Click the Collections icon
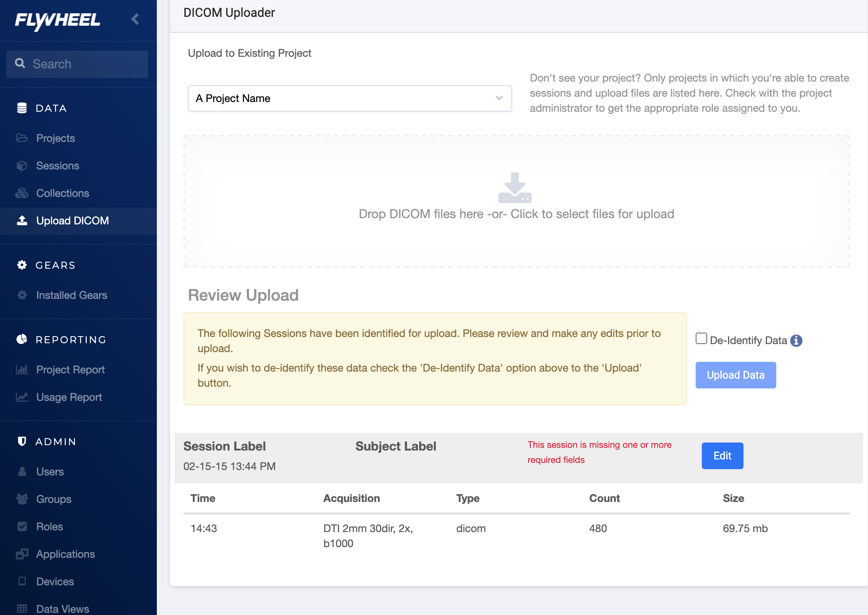Screen dimensions: 868x615 point(23,193)
